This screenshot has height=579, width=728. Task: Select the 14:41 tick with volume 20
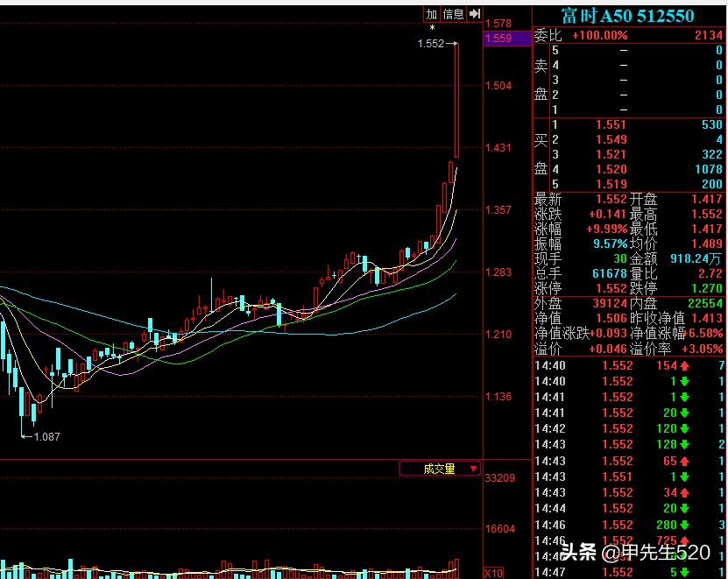point(630,413)
